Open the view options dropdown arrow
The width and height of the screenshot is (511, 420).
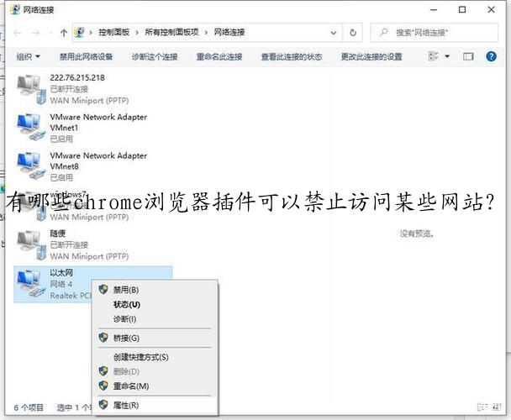coord(447,56)
